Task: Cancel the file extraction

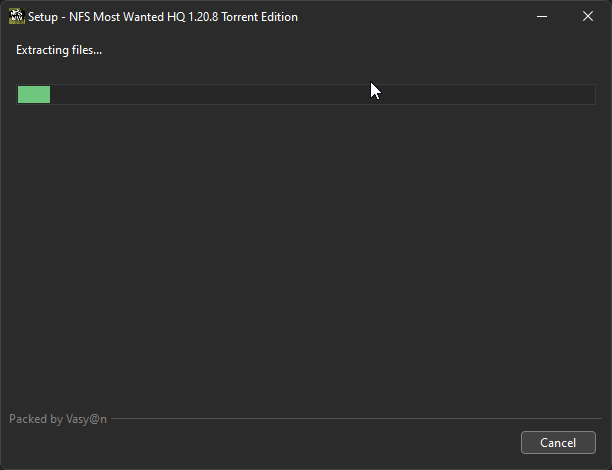Action: (558, 442)
